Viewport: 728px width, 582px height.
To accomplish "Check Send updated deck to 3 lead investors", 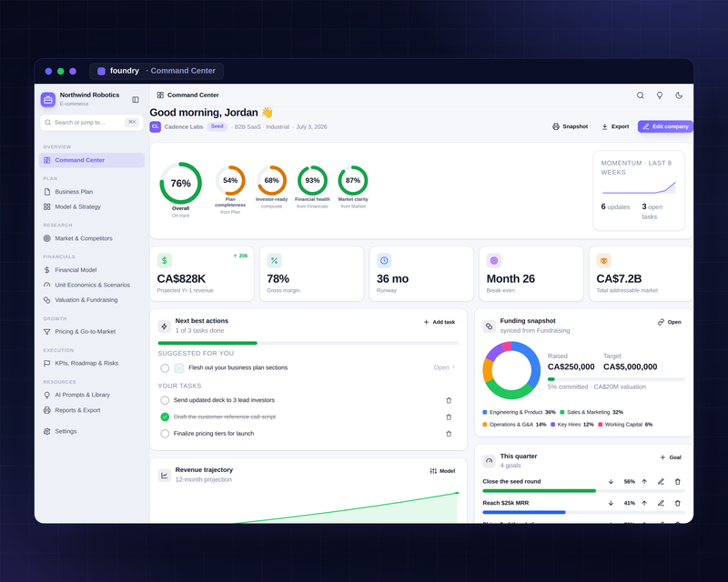I will (165, 400).
